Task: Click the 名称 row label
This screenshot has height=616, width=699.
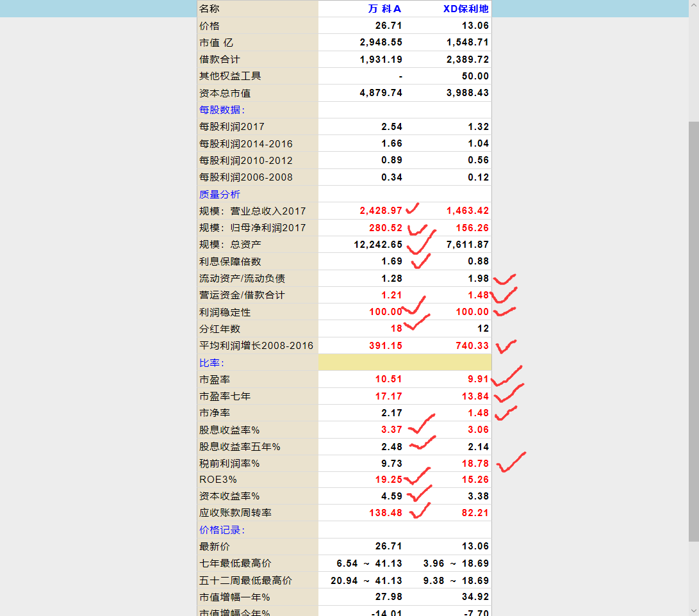Action: [209, 9]
